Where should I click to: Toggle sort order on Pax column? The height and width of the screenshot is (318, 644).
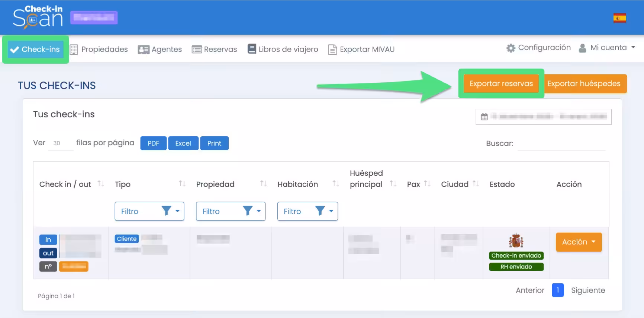(427, 184)
